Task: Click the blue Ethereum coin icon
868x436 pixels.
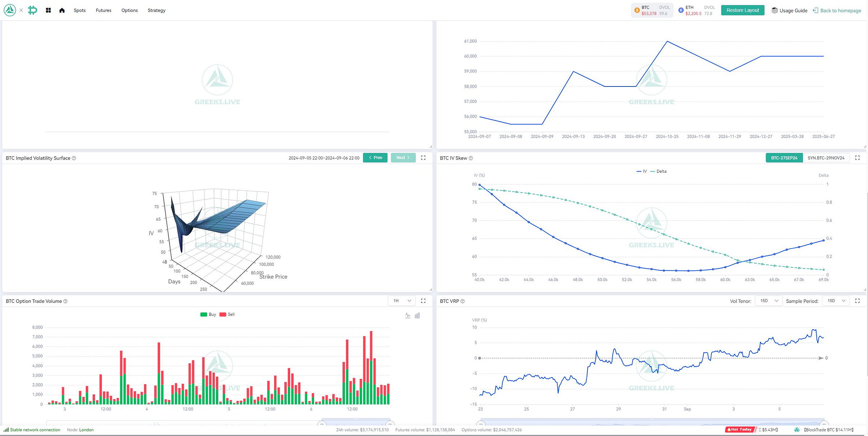Action: point(681,10)
